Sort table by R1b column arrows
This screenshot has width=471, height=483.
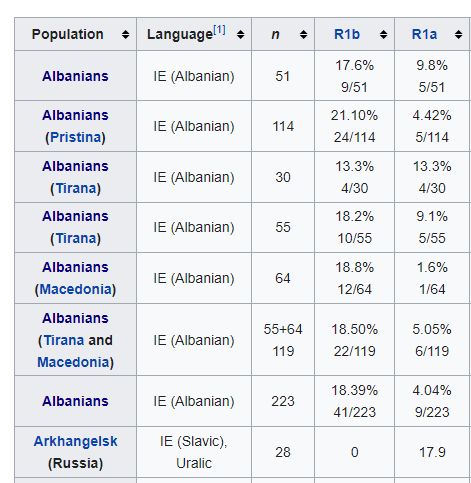pos(383,34)
